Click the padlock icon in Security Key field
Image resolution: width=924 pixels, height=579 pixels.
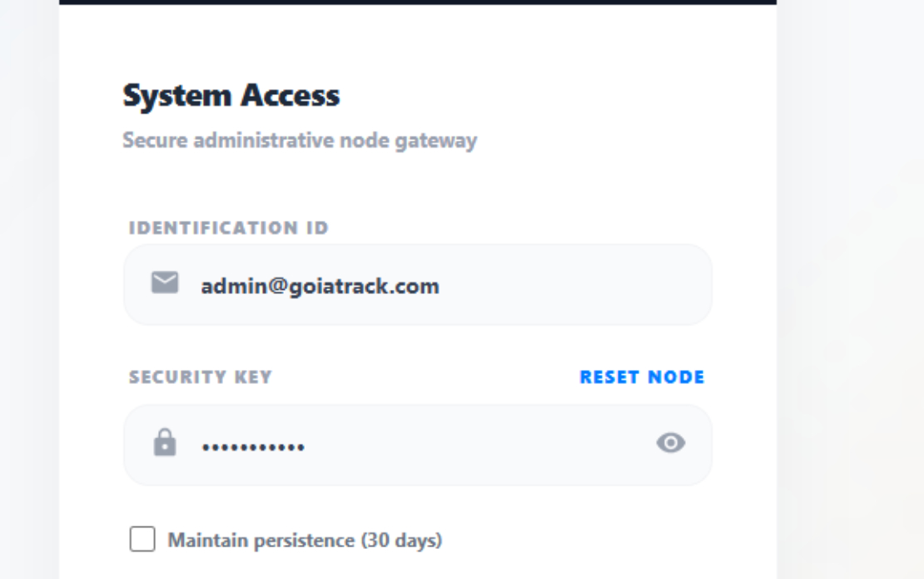click(x=165, y=442)
